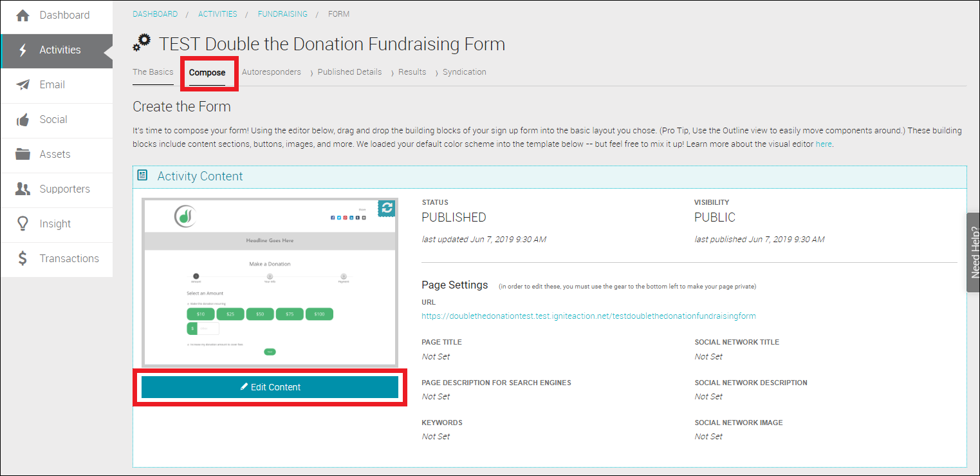Switch to The Basics tab
The width and height of the screenshot is (980, 476).
pyautogui.click(x=153, y=72)
